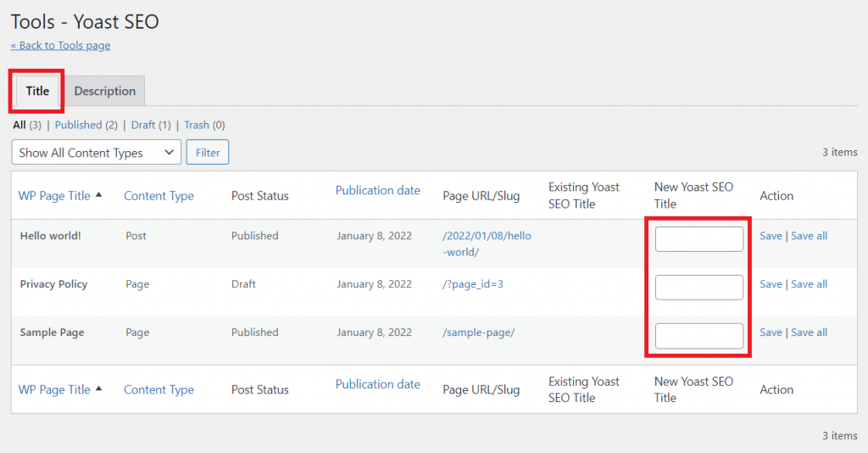The width and height of the screenshot is (868, 453).
Task: Focus New SEO Title field for Hello world!
Action: pyautogui.click(x=699, y=239)
